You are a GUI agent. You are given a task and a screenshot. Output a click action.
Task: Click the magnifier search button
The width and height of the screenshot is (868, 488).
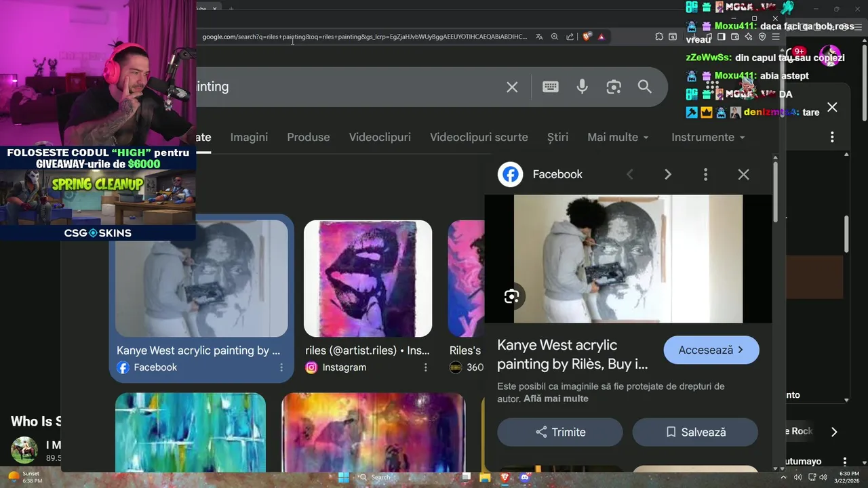[x=645, y=87]
